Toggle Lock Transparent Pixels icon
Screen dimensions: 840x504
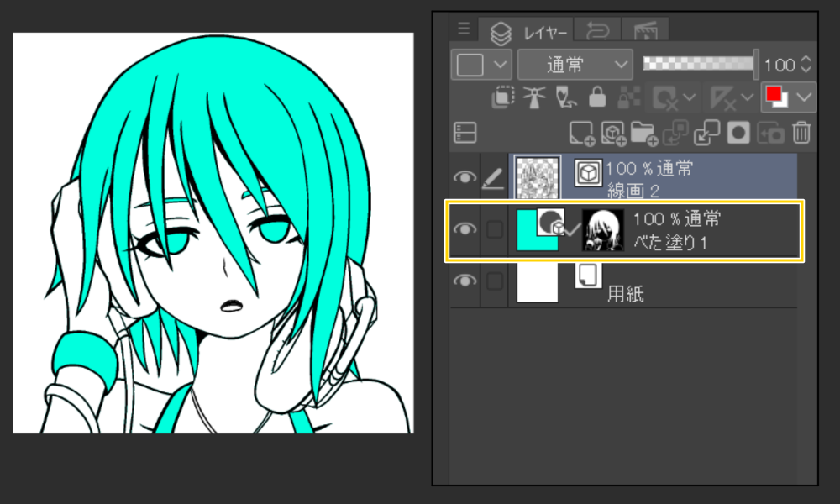click(x=629, y=97)
